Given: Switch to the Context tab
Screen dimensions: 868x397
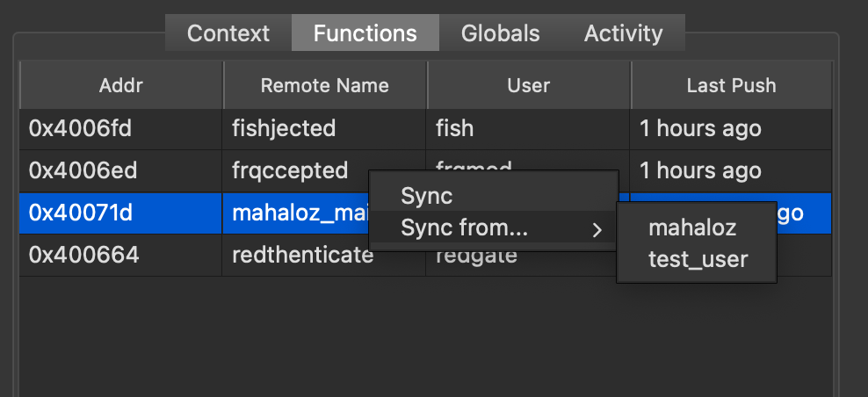Looking at the screenshot, I should tap(228, 34).
